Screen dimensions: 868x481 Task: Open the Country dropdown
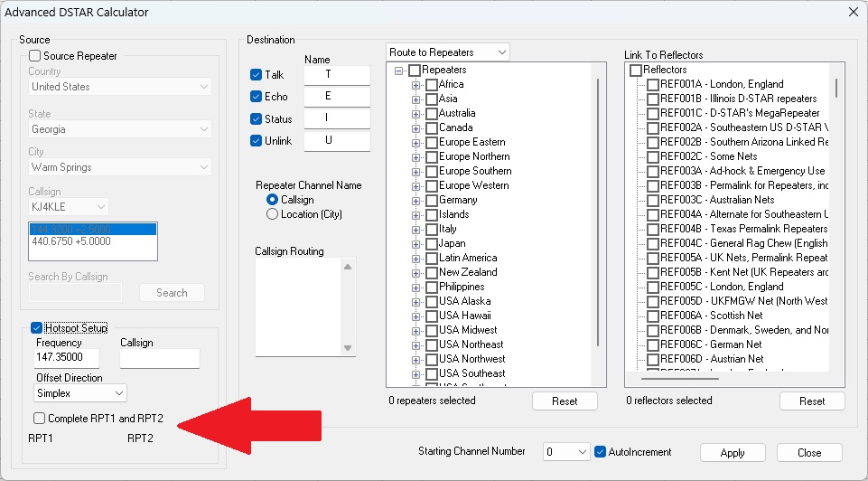click(119, 87)
